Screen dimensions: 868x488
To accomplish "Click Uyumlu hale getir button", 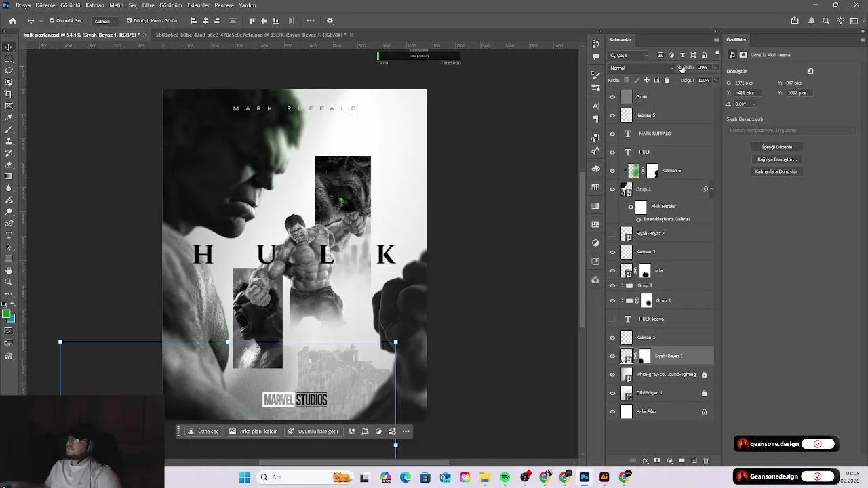I will [x=313, y=432].
